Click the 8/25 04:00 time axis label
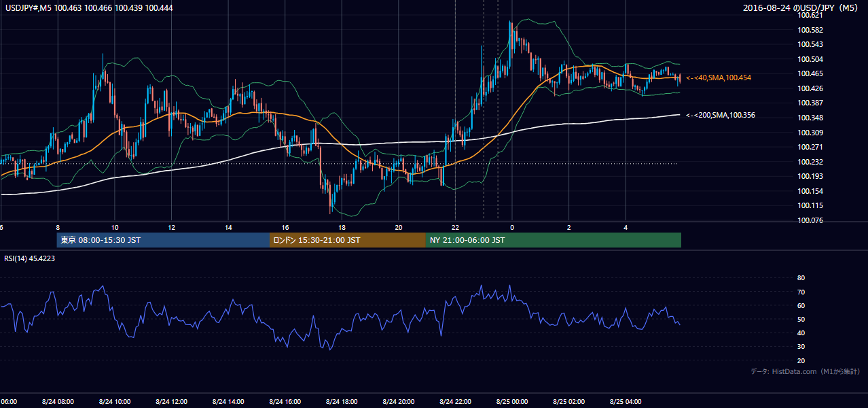This screenshot has height=408, width=868. [626, 401]
